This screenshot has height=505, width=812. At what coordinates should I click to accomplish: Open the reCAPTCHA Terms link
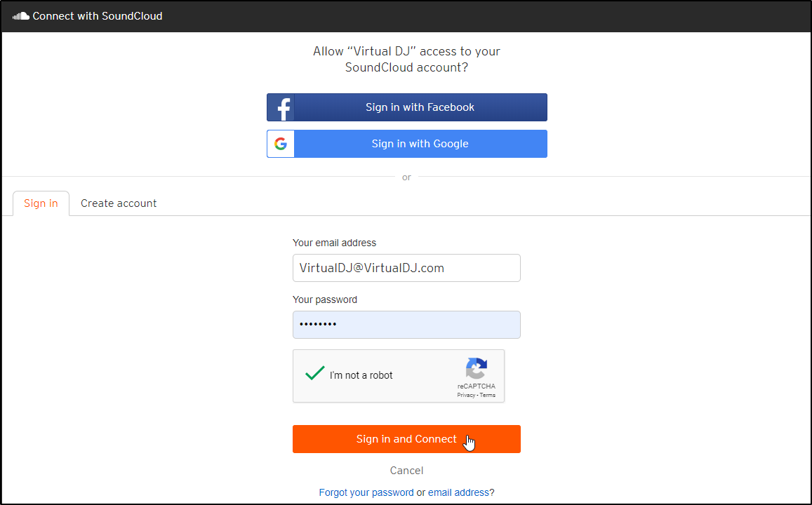tap(487, 394)
